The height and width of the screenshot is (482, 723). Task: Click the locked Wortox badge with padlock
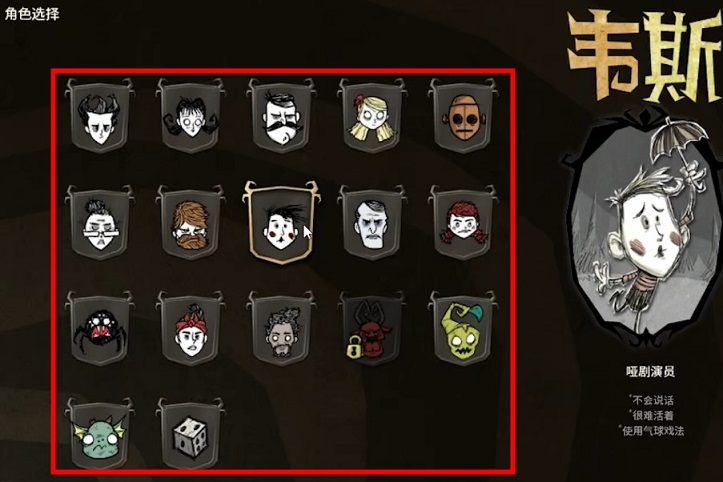pyautogui.click(x=372, y=328)
